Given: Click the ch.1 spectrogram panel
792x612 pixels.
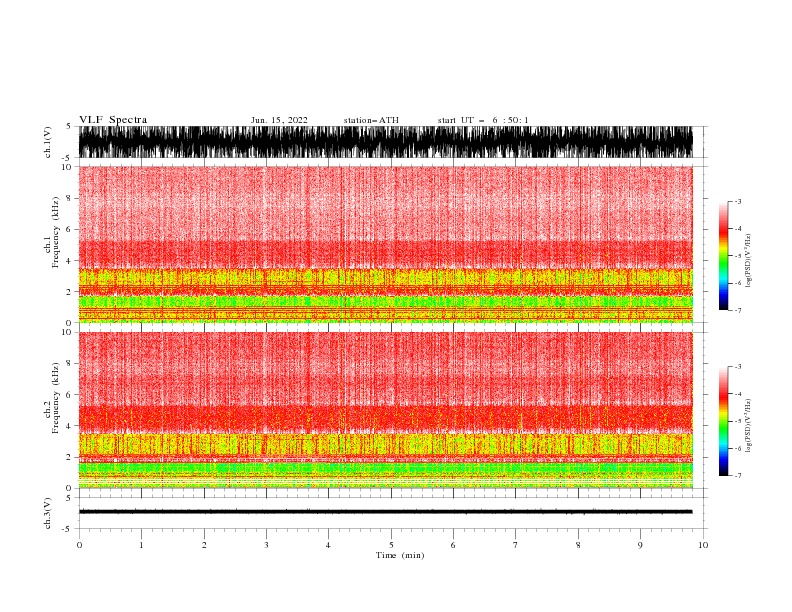Looking at the screenshot, I should (385, 244).
